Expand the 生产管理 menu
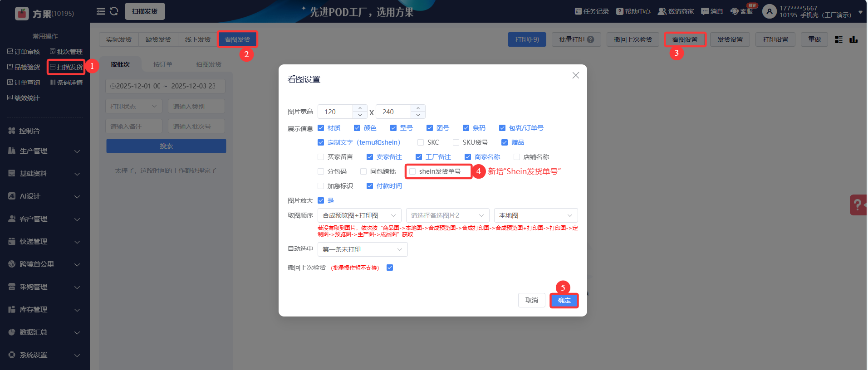868x370 pixels. [x=44, y=151]
